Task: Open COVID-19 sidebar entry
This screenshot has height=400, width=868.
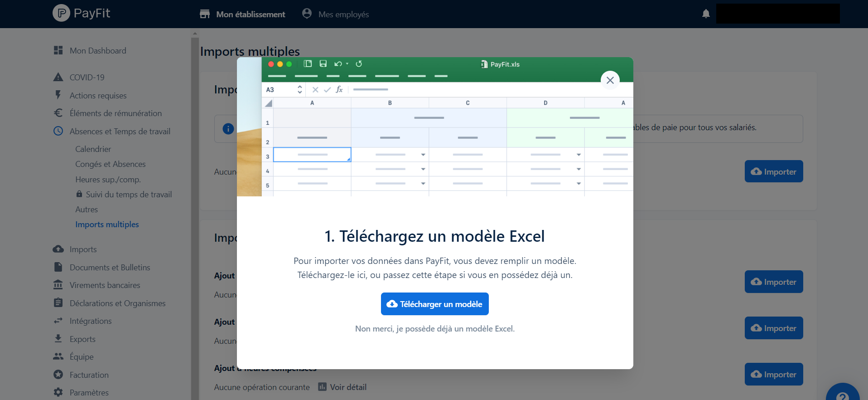Action: point(87,77)
